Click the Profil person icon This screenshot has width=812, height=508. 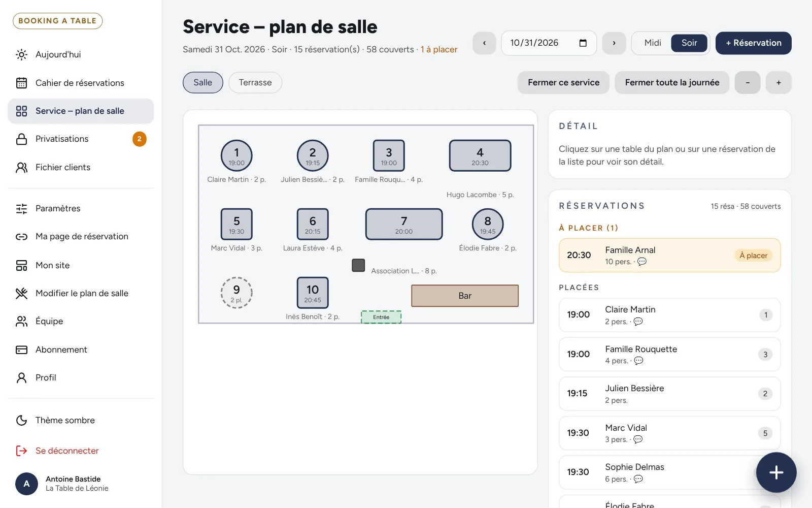21,377
